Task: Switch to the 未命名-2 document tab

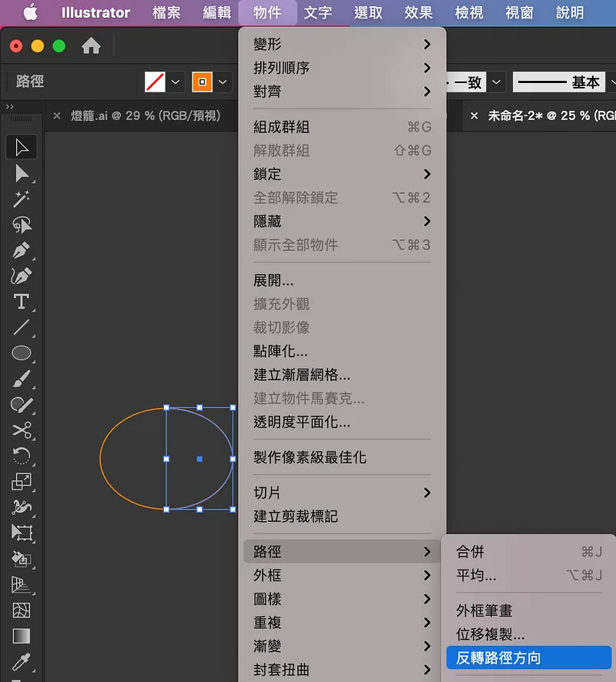Action: pyautogui.click(x=551, y=115)
